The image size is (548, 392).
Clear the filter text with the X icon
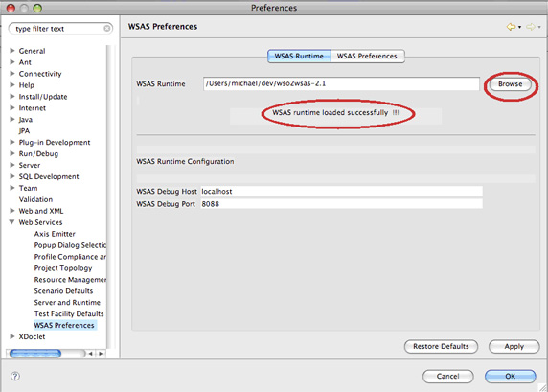107,29
